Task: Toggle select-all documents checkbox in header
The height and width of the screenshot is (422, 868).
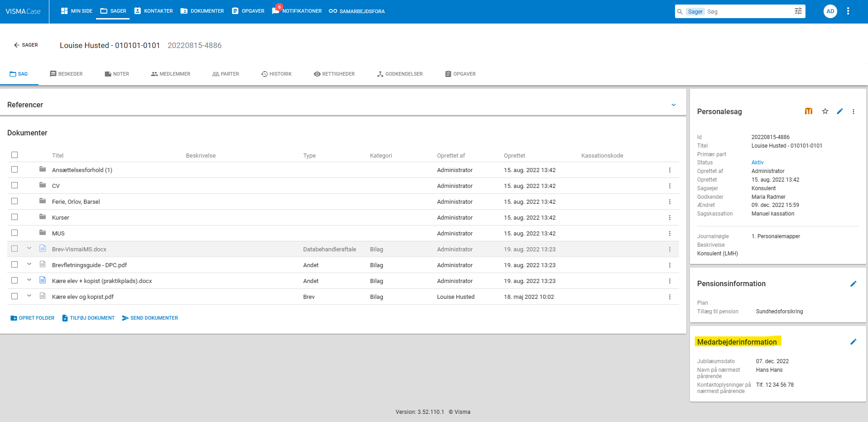Action: click(14, 155)
